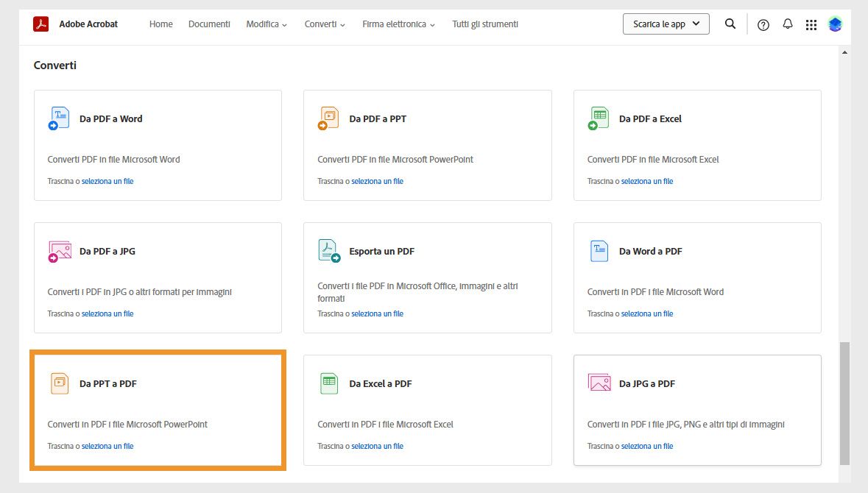Open the user profile avatar
The width and height of the screenshot is (868, 493).
coord(835,24)
